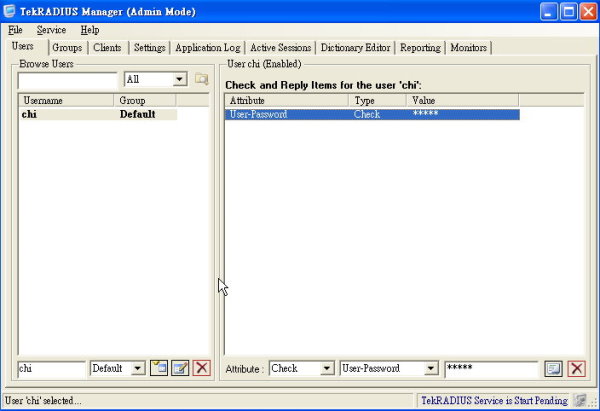Click the attribute value password field
Viewport: 600px width, 411px height.
[491, 369]
